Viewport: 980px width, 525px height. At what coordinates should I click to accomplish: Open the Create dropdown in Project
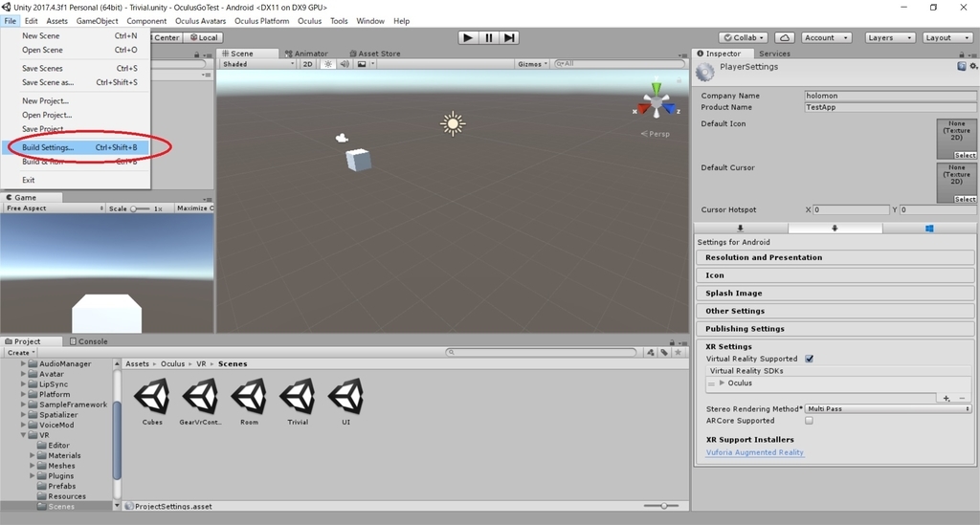pos(21,353)
